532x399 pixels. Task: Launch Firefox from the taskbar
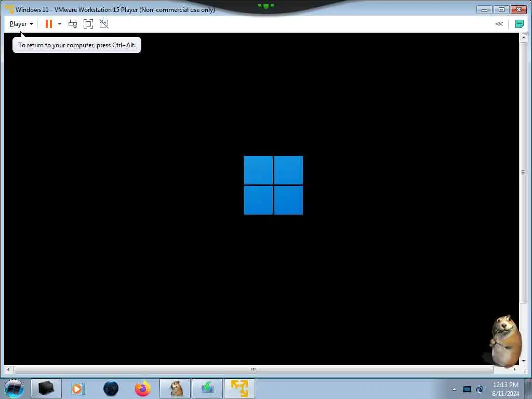143,389
